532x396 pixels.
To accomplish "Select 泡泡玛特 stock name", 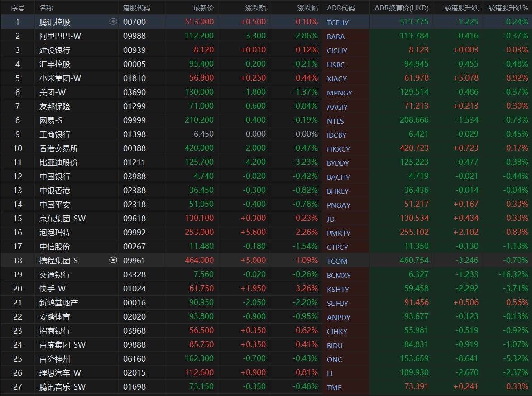I will pos(55,233).
